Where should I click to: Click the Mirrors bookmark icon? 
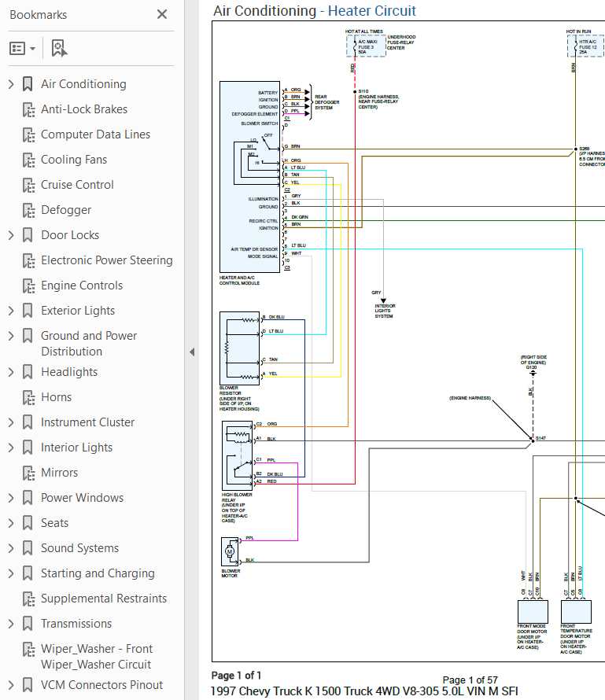click(x=28, y=473)
